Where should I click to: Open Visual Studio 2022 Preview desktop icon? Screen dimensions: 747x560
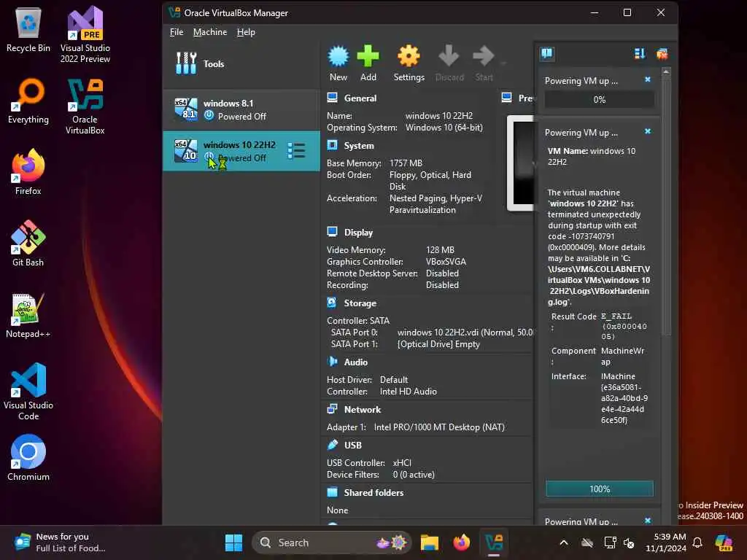pos(85,35)
